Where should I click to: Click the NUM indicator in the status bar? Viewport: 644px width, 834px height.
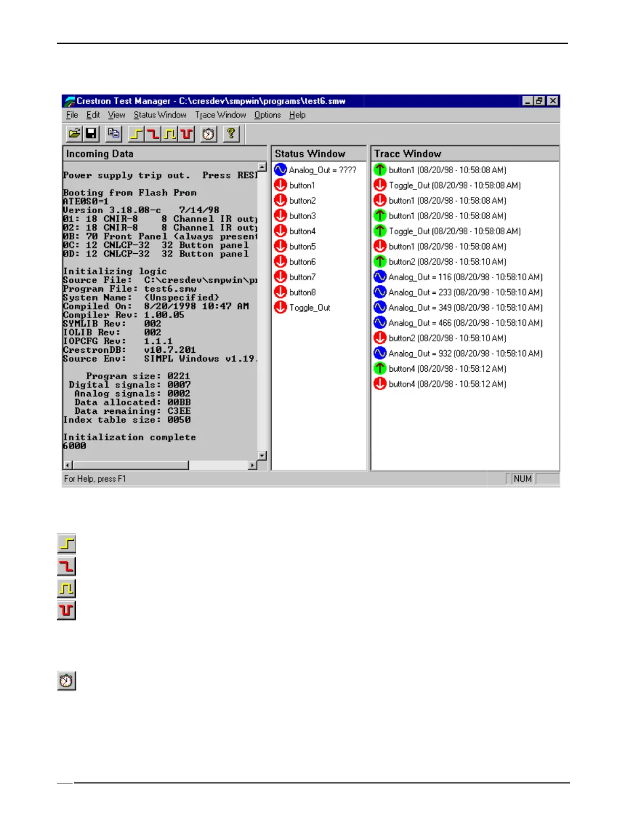tap(522, 479)
